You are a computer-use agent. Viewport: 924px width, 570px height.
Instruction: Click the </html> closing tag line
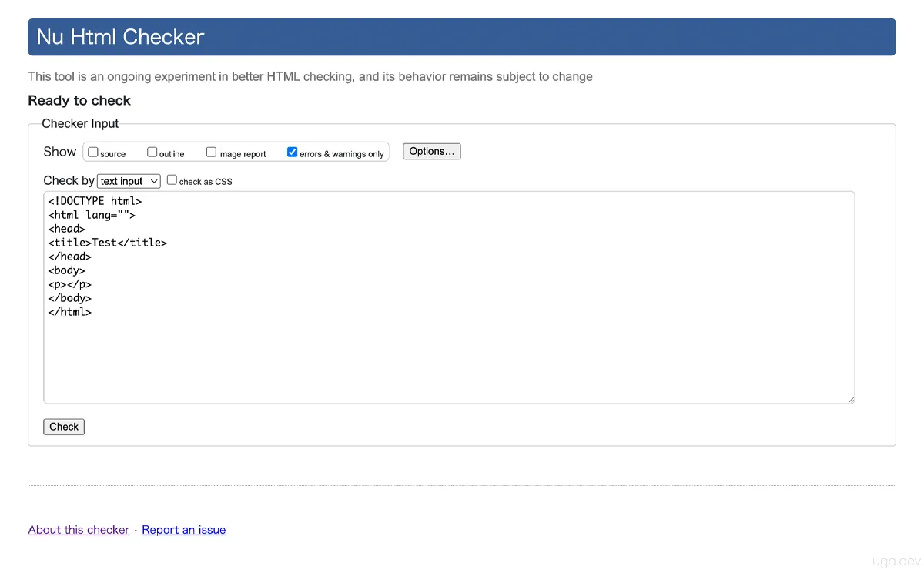point(69,312)
